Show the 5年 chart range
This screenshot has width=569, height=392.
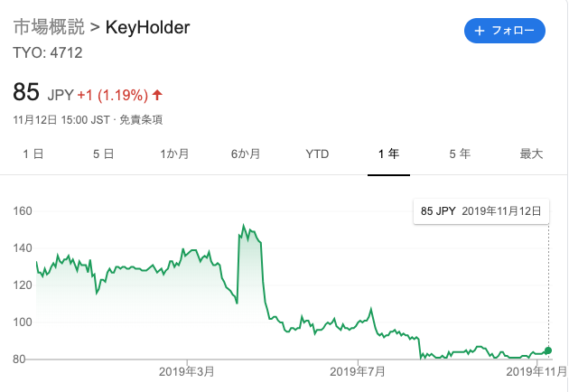pos(460,154)
